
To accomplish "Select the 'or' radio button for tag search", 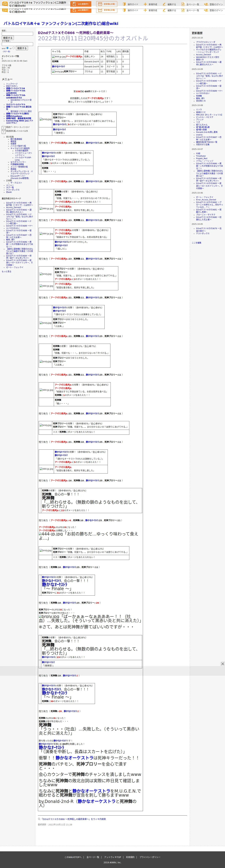I will pos(13,48).
